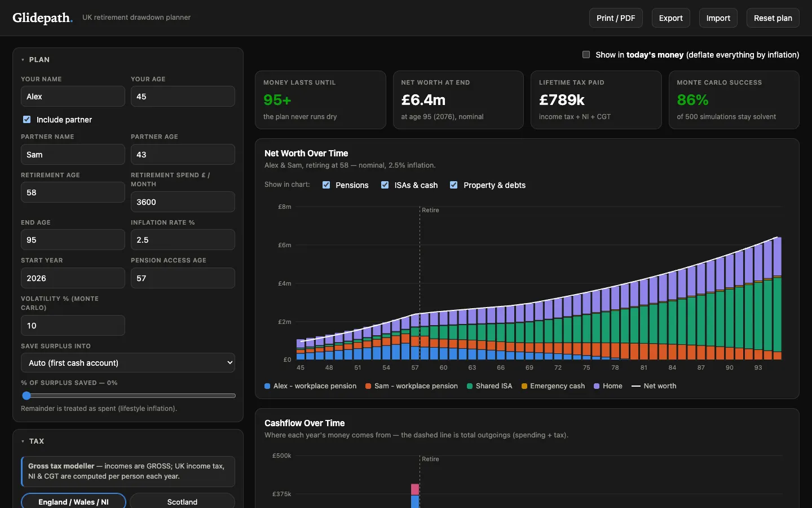Click the Retirement age field
Viewport: 812px width, 508px height.
[73, 192]
